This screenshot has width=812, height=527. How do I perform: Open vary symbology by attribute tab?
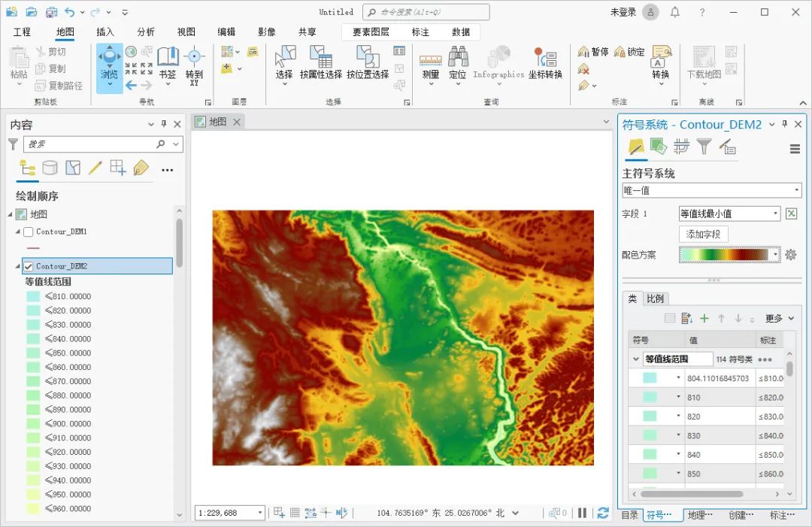(x=659, y=147)
